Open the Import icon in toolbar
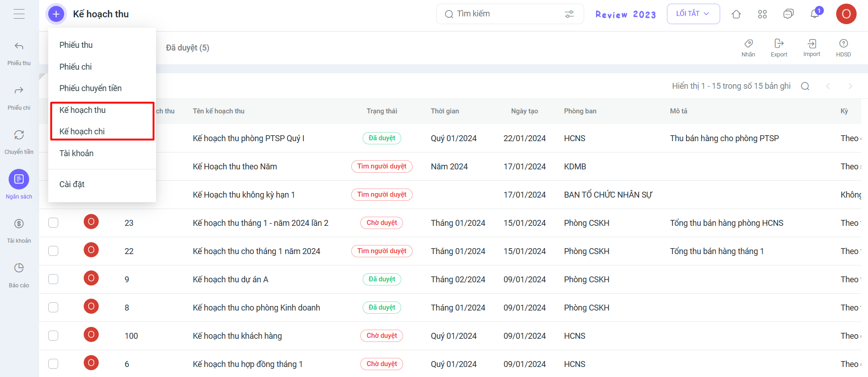This screenshot has width=868, height=377. [x=812, y=47]
